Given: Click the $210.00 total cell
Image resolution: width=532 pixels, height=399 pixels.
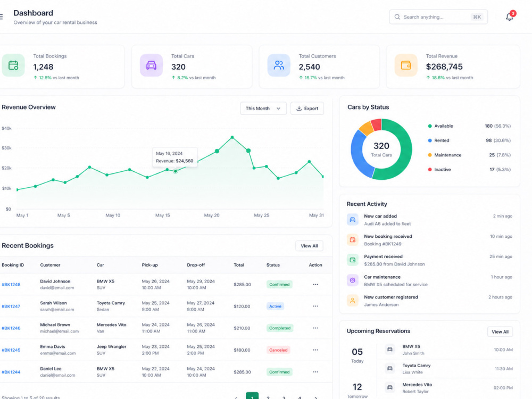Looking at the screenshot, I should [x=242, y=328].
